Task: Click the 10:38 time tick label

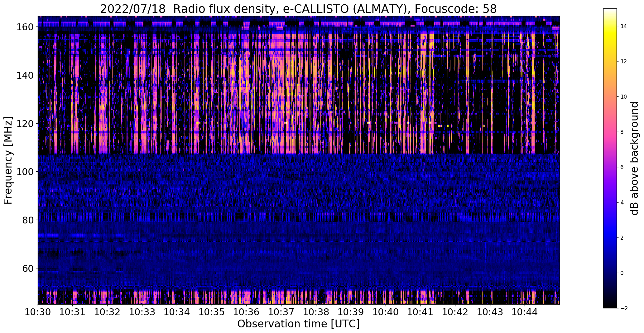Action: (316, 312)
